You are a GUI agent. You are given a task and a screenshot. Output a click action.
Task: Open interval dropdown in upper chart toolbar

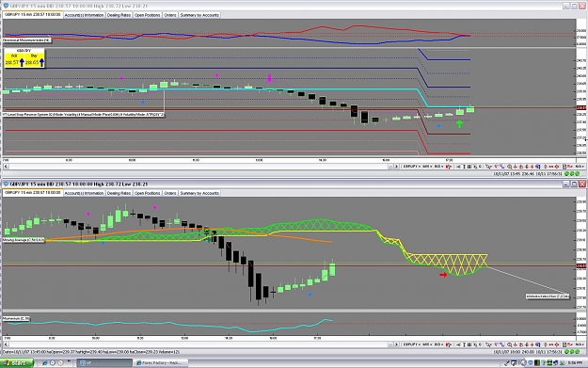(x=427, y=167)
